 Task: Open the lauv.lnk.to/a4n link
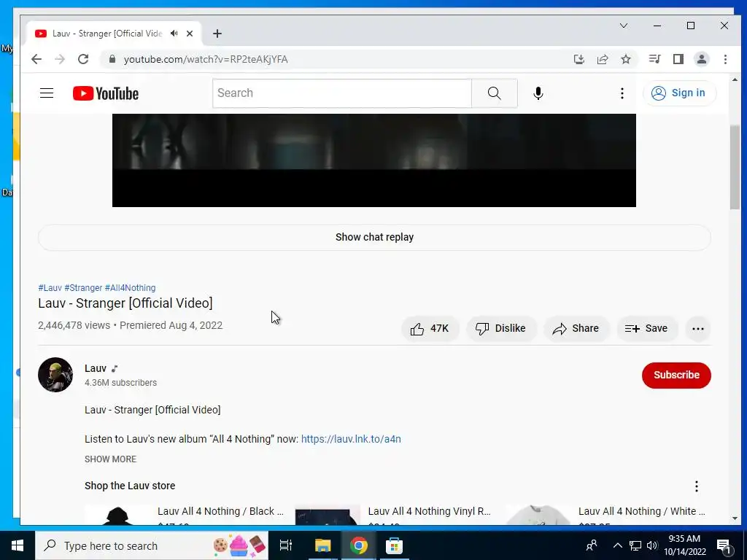351,439
